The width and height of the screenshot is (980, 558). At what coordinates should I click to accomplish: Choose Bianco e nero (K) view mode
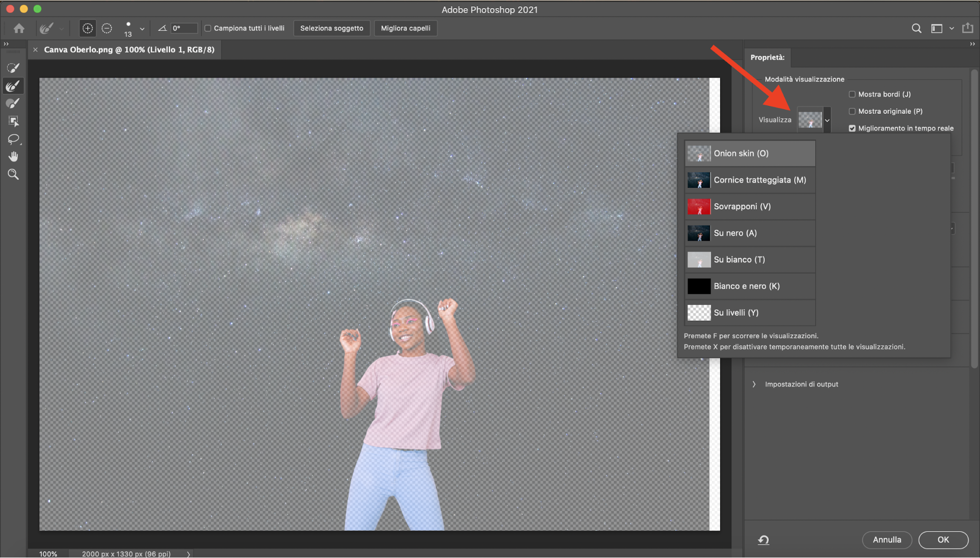click(x=750, y=286)
